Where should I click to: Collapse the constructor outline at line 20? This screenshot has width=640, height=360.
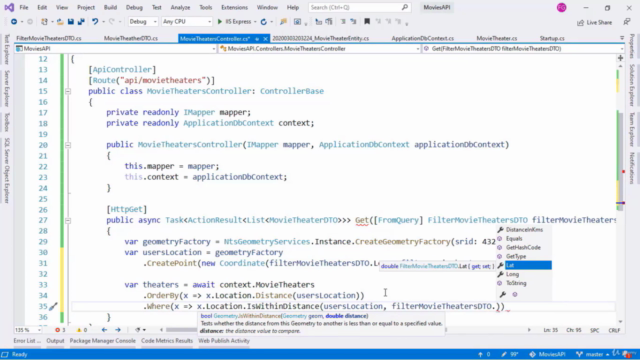(x=68, y=145)
